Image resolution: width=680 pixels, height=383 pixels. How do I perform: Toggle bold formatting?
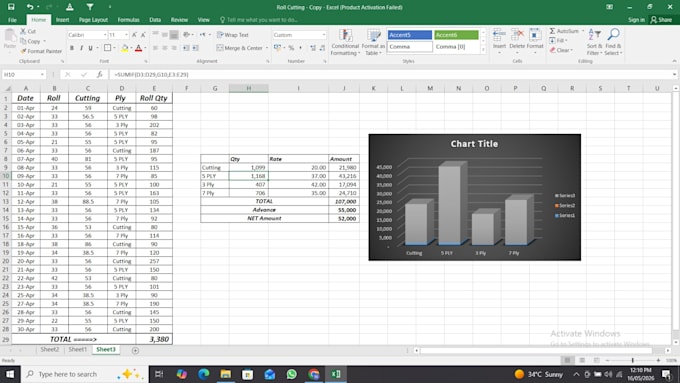(x=72, y=48)
